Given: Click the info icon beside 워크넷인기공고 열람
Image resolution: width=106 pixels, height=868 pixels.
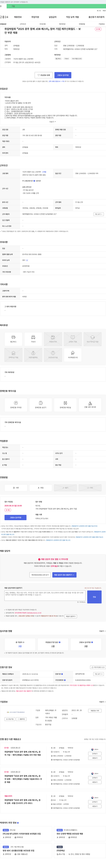Looking at the screenshot, I should tap(60, 642).
